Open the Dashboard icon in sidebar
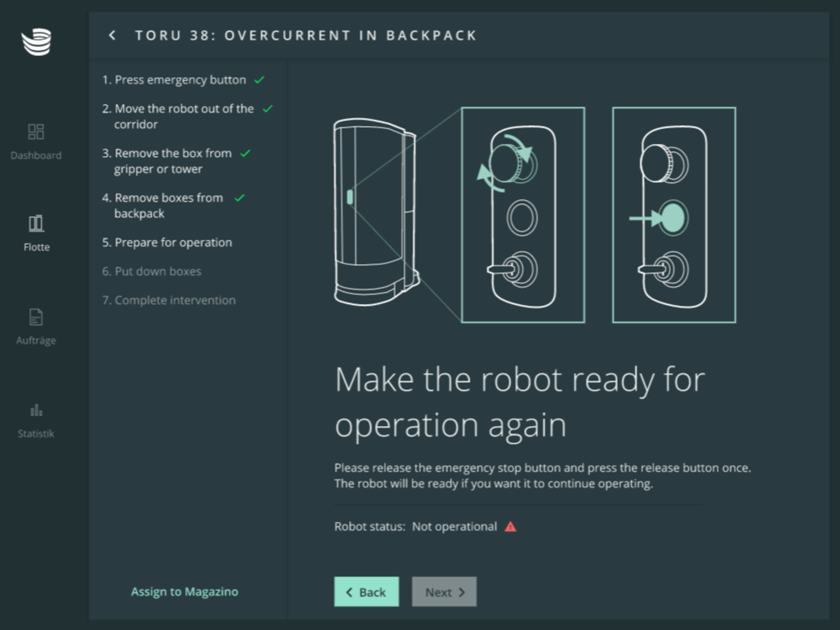Screen dimensions: 840x630 [x=36, y=132]
